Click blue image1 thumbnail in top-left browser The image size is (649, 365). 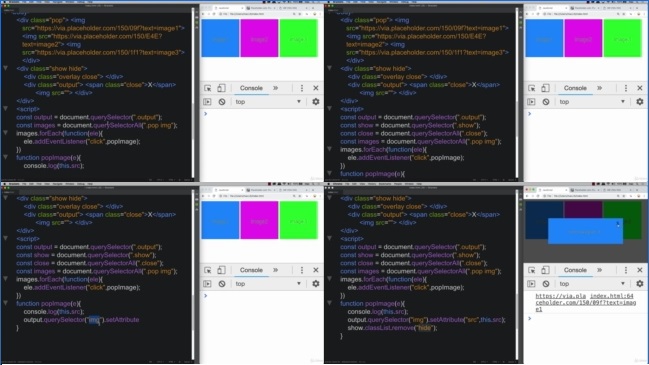coord(220,38)
